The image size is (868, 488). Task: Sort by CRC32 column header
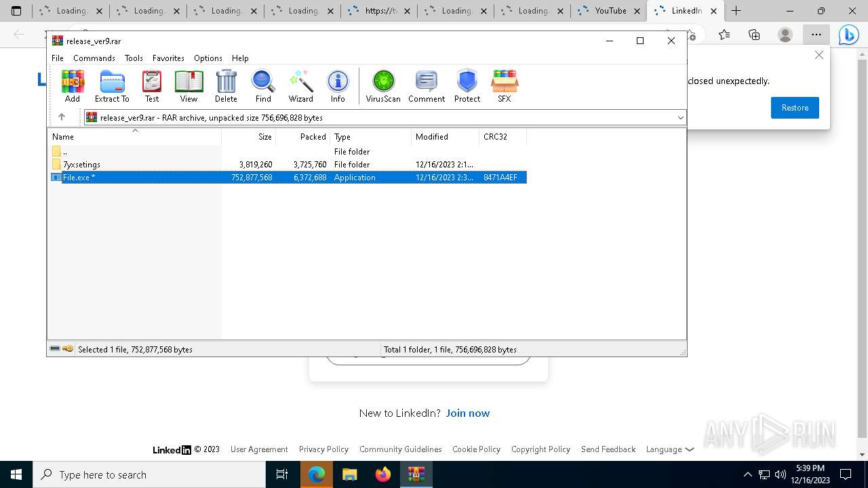(503, 137)
